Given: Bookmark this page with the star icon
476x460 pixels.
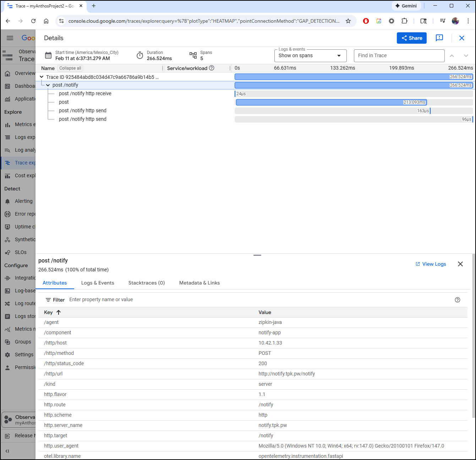Looking at the screenshot, I should tap(348, 21).
